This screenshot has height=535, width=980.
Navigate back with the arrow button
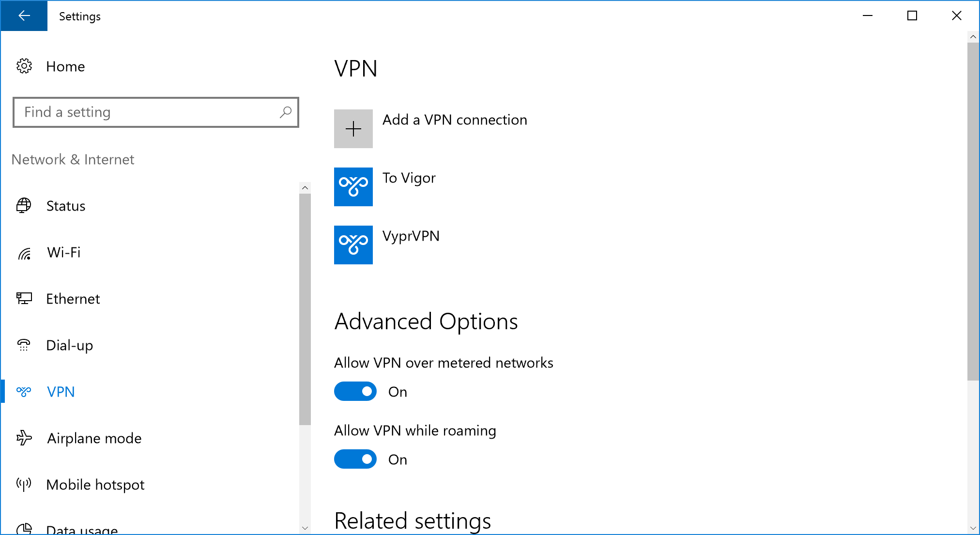(x=24, y=15)
